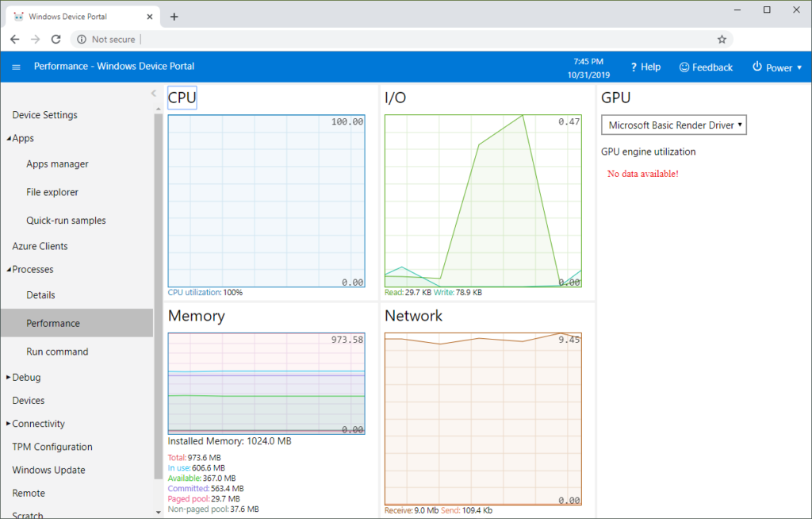Click the CPU utilization 100% text

tap(205, 292)
